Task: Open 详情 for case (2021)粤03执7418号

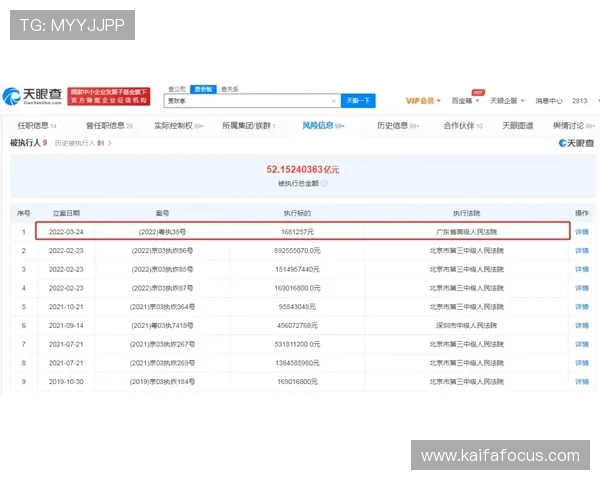Action: tap(581, 325)
